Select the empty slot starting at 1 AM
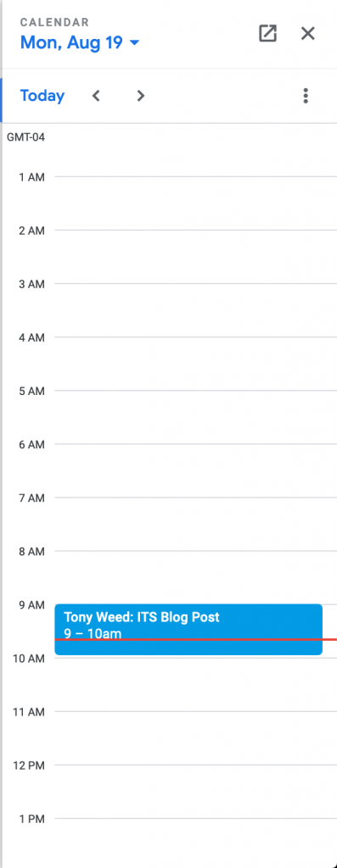The image size is (337, 868). (x=195, y=203)
